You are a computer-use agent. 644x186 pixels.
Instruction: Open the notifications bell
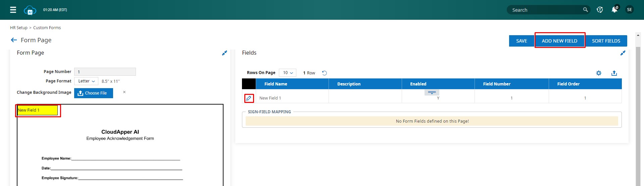[x=614, y=10]
